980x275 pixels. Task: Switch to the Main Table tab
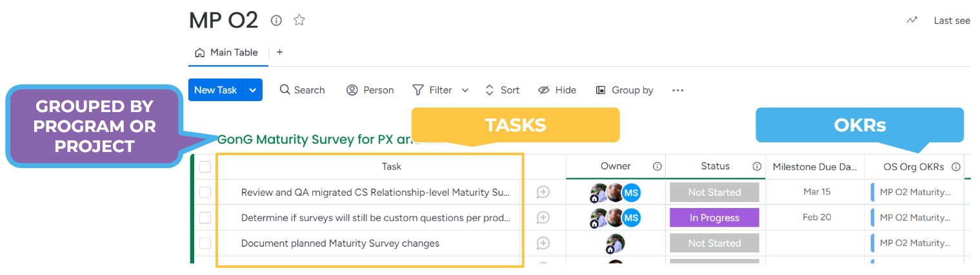pos(226,53)
